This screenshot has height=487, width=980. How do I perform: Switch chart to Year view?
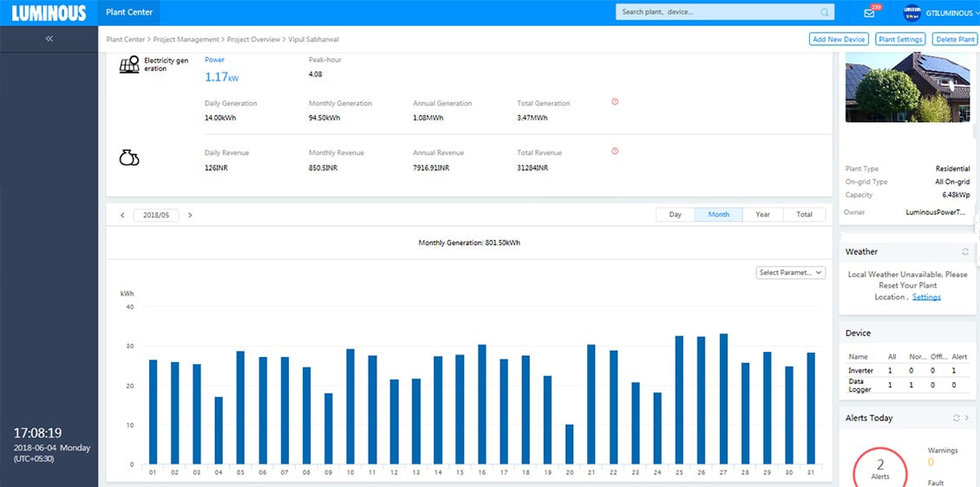pos(762,214)
